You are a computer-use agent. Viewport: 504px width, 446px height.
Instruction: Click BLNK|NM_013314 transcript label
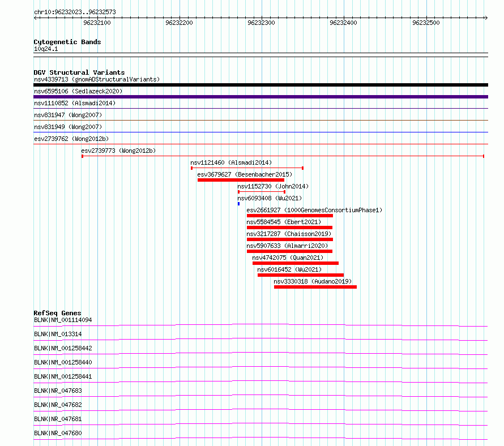click(x=58, y=334)
